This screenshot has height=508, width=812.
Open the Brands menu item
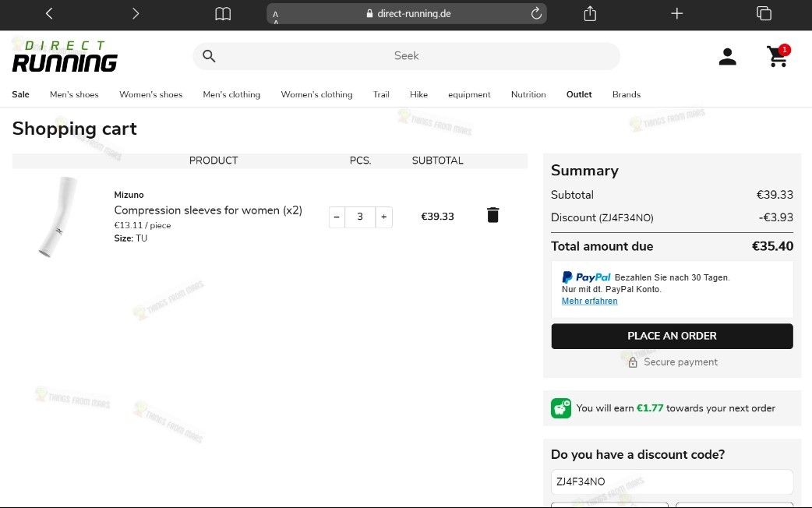626,94
